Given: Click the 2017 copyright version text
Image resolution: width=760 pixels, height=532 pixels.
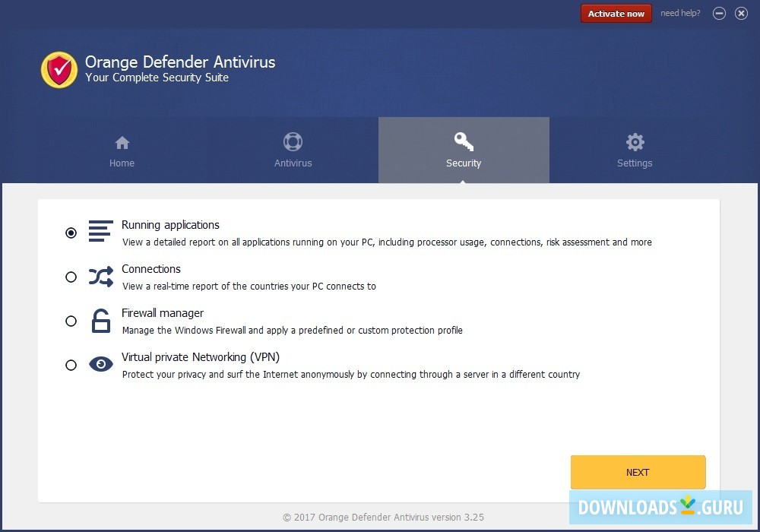Looking at the screenshot, I should point(383,518).
